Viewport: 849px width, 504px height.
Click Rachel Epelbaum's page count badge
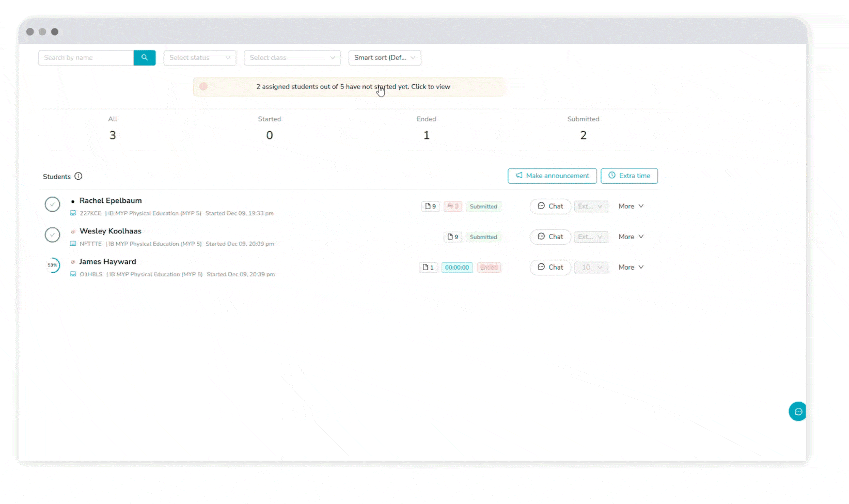[430, 207]
